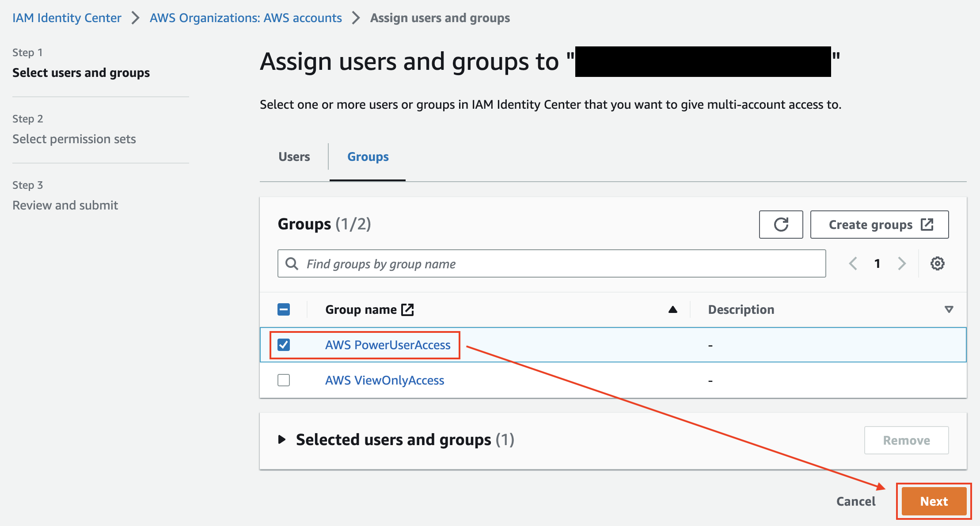
Task: Click the Remove button
Action: click(x=906, y=440)
